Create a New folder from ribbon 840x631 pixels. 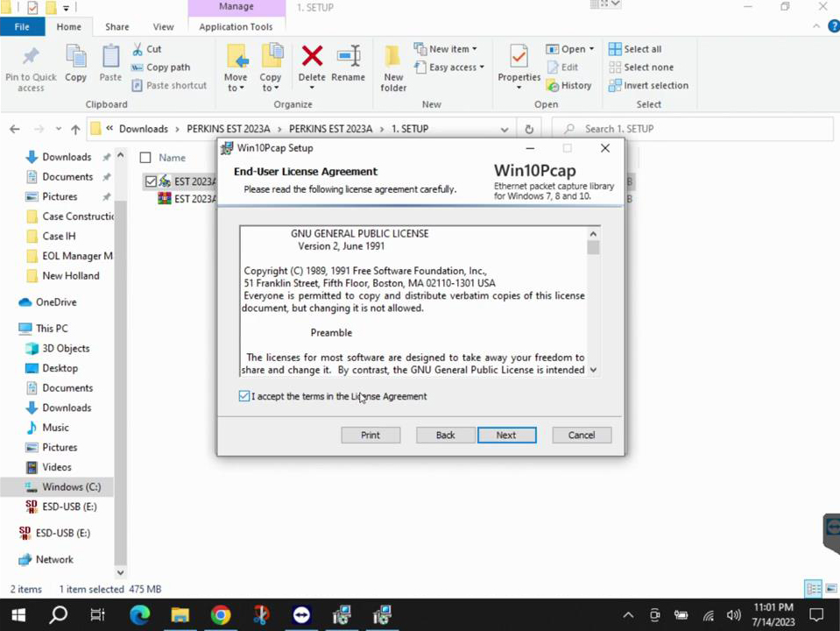click(x=393, y=68)
